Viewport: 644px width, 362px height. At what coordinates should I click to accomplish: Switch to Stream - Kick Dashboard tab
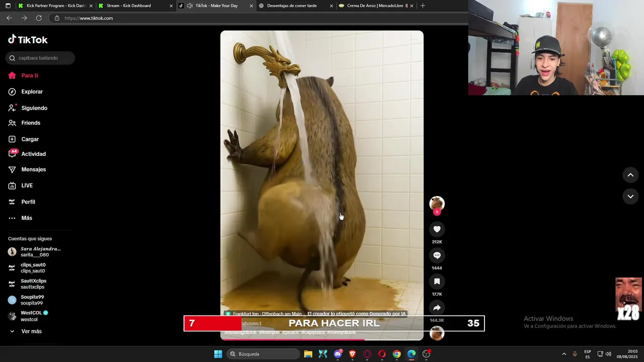[x=135, y=6]
